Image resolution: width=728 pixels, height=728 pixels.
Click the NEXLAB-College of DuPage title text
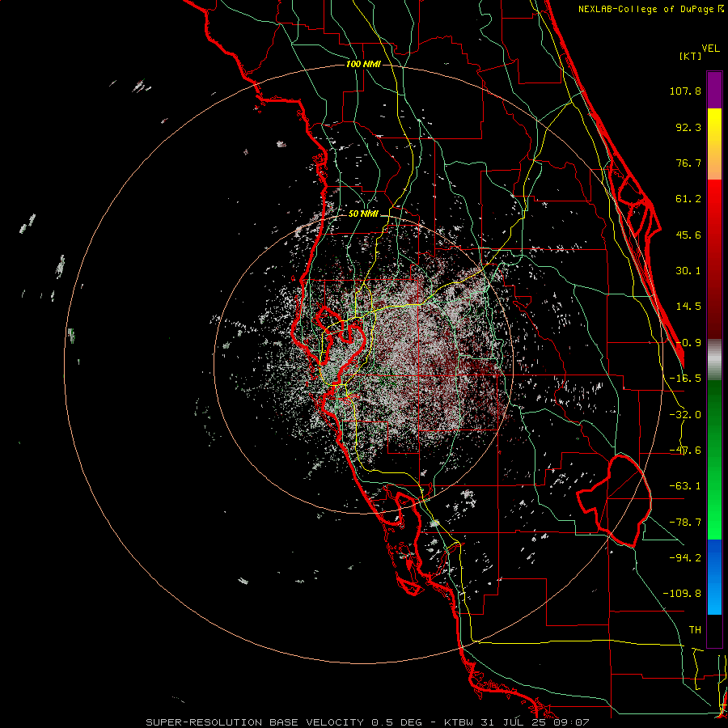(x=647, y=9)
